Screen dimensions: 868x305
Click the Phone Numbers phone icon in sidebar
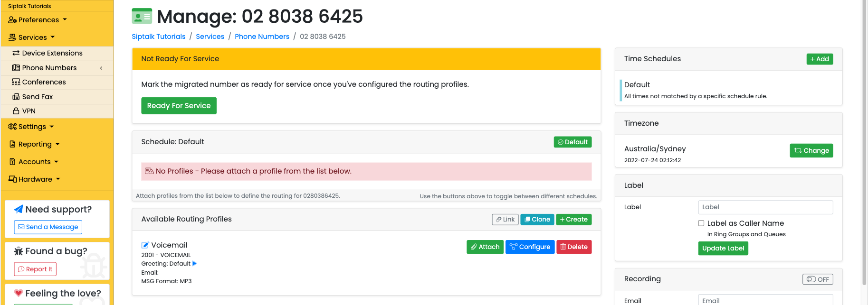[16, 68]
